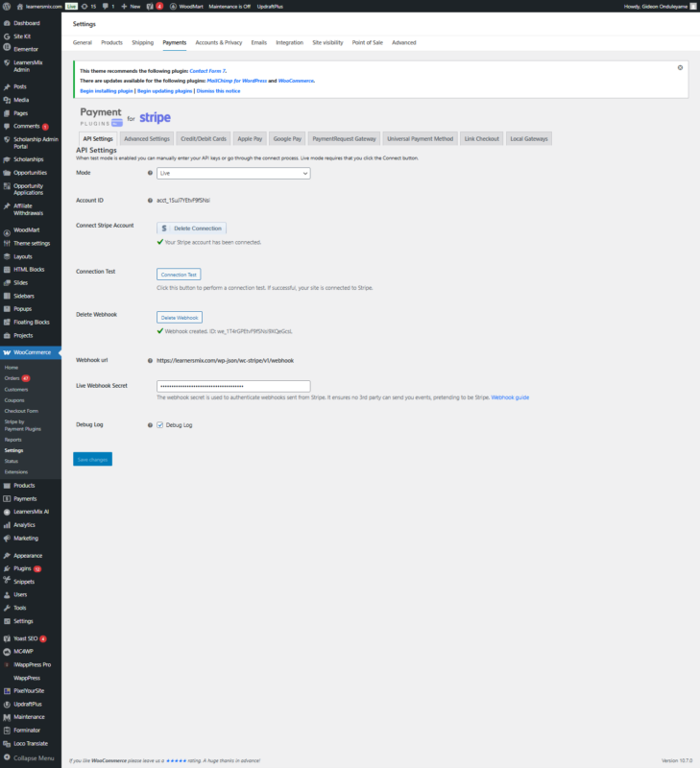Open the Webhook guide link
Image resolution: width=700 pixels, height=768 pixels.
tap(510, 397)
